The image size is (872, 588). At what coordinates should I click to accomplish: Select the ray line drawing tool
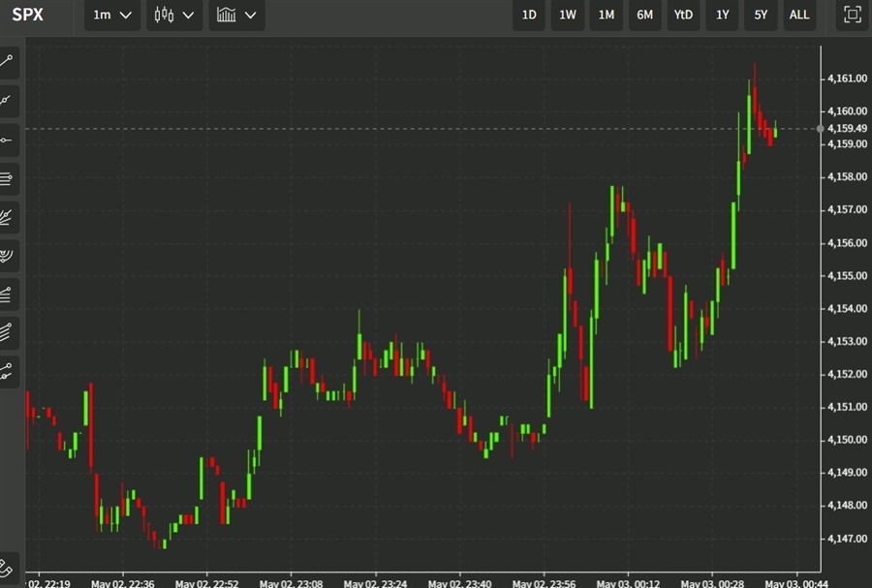coord(8,100)
